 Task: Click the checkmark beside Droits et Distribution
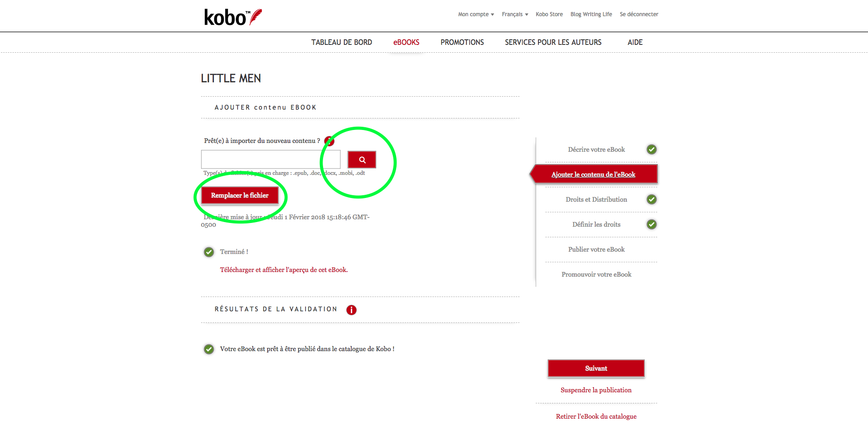651,199
